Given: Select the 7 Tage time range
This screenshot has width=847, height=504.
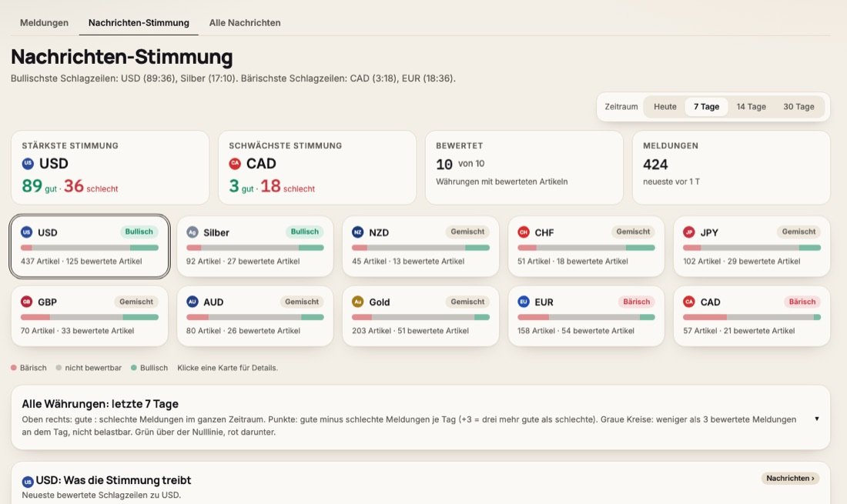Looking at the screenshot, I should [x=707, y=107].
